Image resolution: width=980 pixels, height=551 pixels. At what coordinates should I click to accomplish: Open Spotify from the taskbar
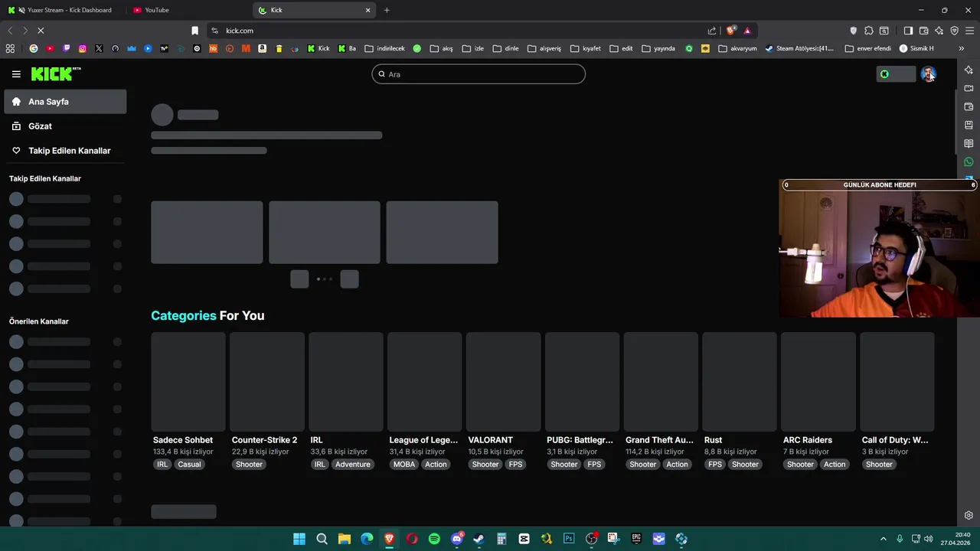pyautogui.click(x=434, y=539)
